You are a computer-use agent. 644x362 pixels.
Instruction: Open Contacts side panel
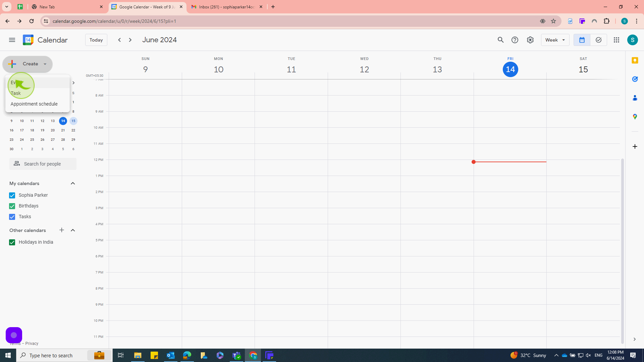pos(635,98)
